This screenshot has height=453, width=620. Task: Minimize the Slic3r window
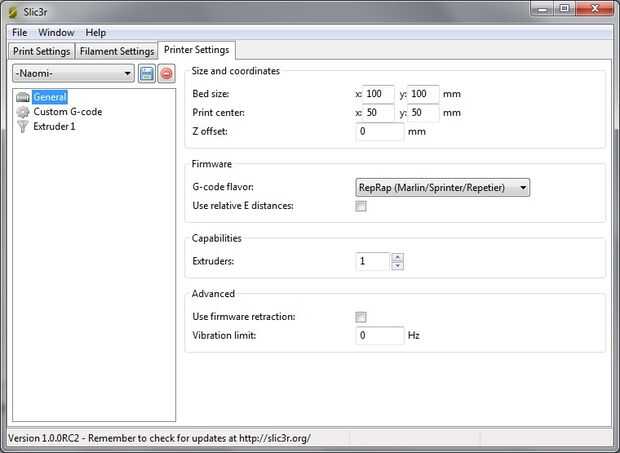[x=542, y=9]
